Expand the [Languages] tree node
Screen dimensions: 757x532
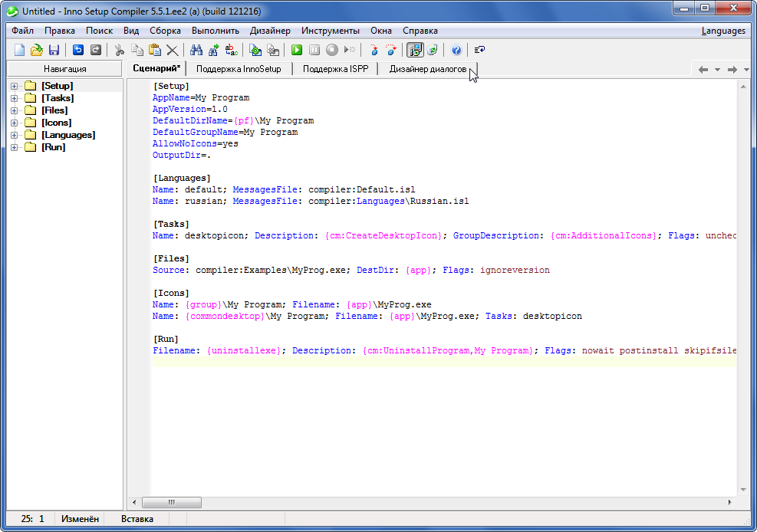14,135
